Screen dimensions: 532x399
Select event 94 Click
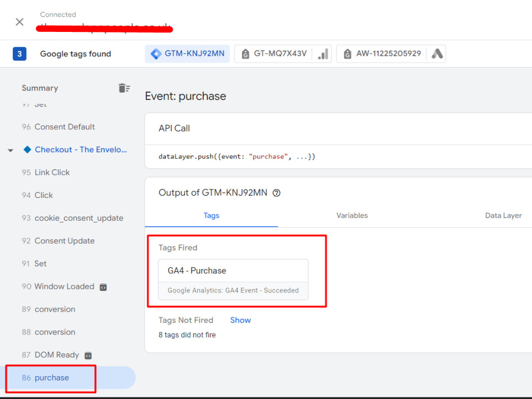click(37, 195)
